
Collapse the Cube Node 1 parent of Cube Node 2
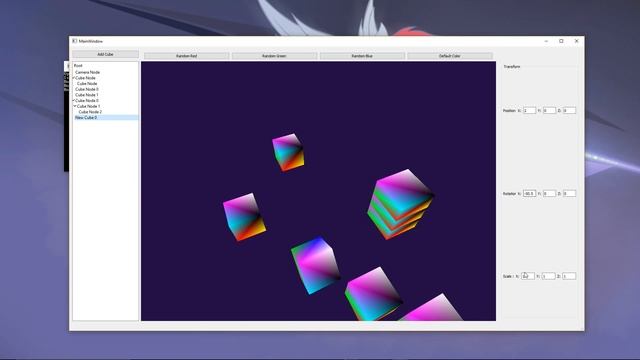[75, 106]
